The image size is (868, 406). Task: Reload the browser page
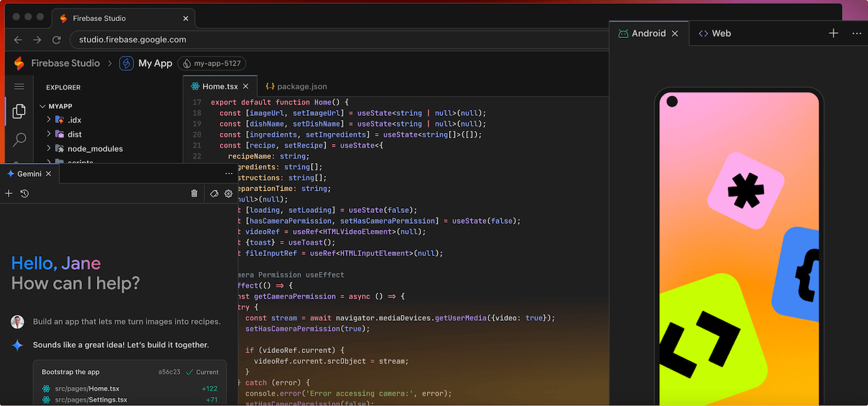(x=57, y=39)
